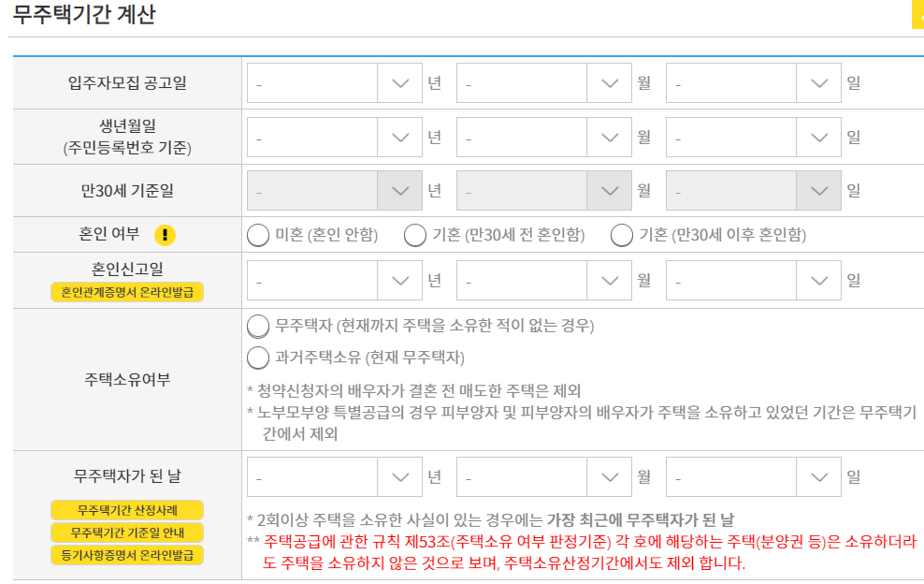Screen dimensions: 924x584
Task: Click disabled 만30세 기준일 year dropdown
Action: coord(335,191)
